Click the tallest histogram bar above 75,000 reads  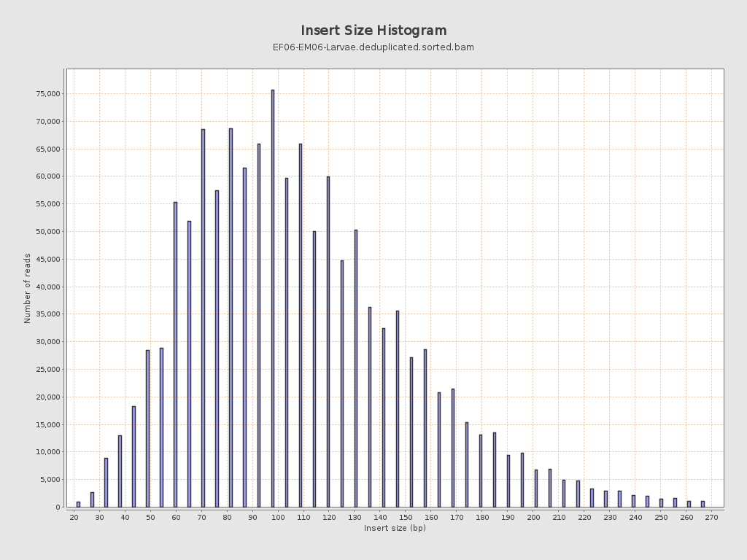click(x=273, y=298)
